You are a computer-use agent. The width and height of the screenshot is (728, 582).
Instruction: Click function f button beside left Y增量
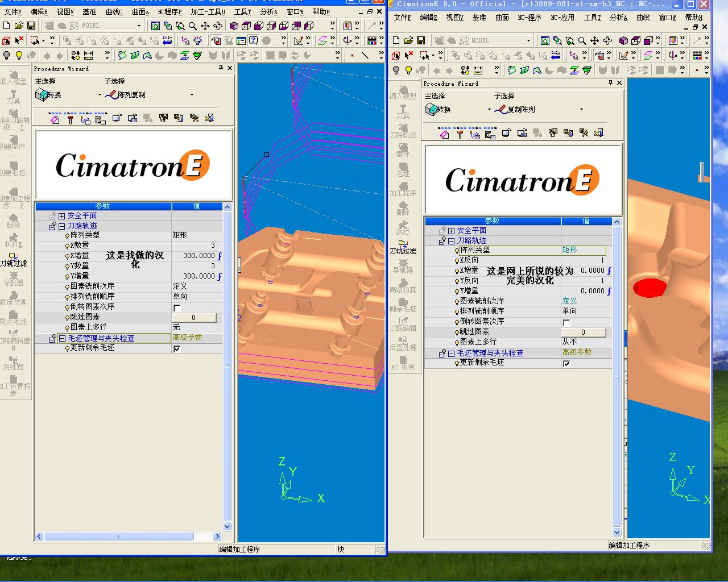pos(220,277)
